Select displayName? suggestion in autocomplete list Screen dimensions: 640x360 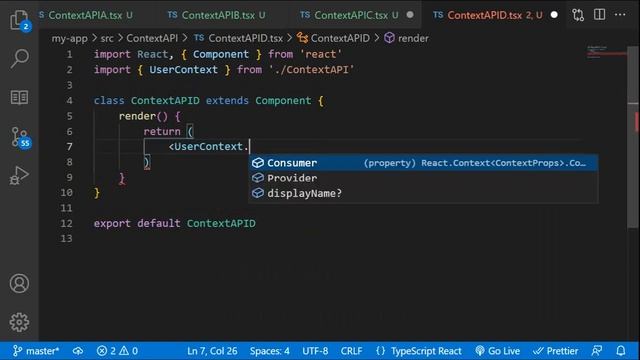(423, 193)
